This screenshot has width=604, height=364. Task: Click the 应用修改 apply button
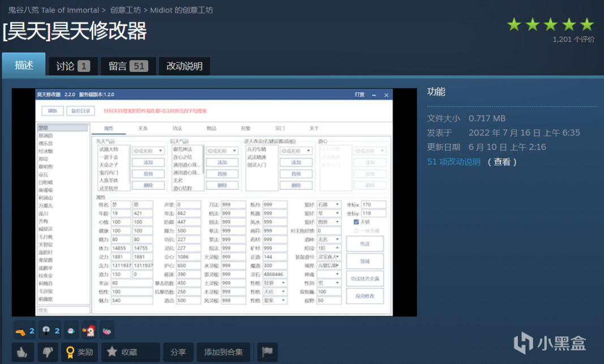[365, 296]
